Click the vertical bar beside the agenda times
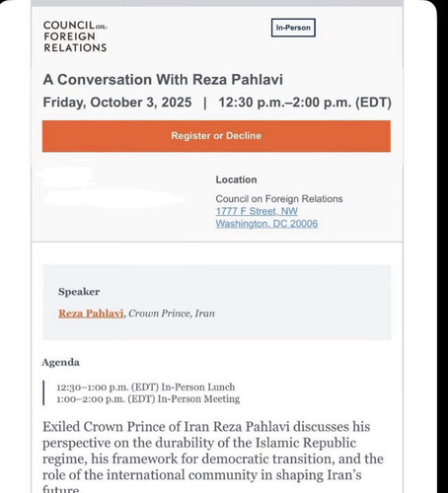This screenshot has width=448, height=493. pyautogui.click(x=43, y=392)
